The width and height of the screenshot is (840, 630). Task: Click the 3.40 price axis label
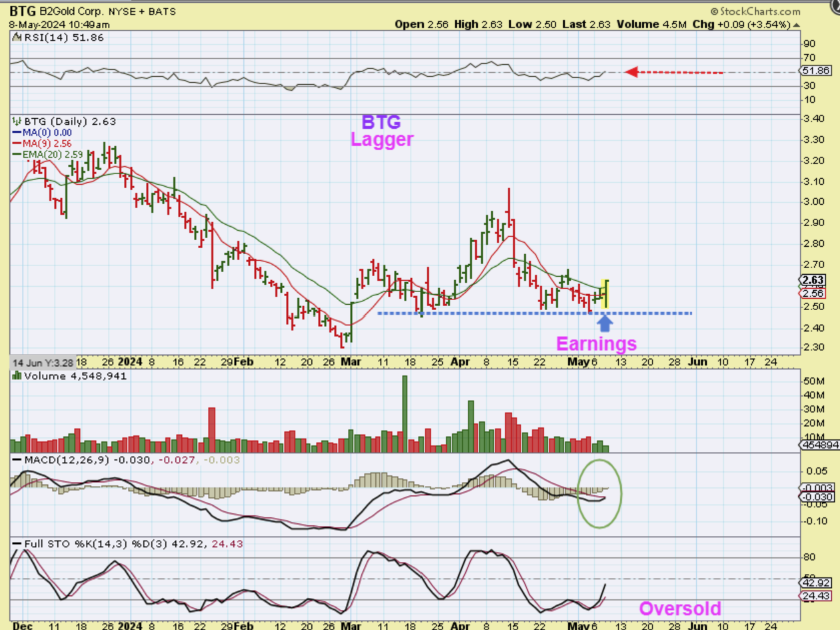(813, 119)
